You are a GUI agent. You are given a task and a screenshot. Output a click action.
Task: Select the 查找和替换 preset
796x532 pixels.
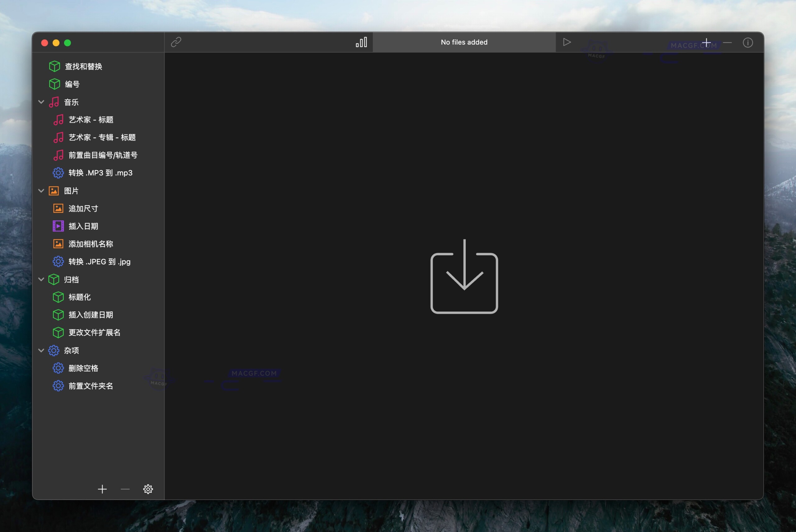83,66
